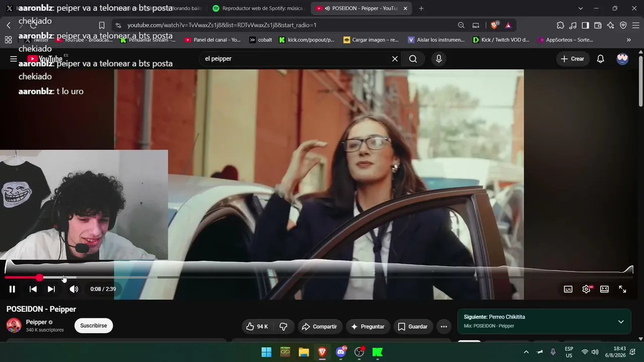Start voice search with the microphone
This screenshot has height=362, width=644.
tap(439, 59)
